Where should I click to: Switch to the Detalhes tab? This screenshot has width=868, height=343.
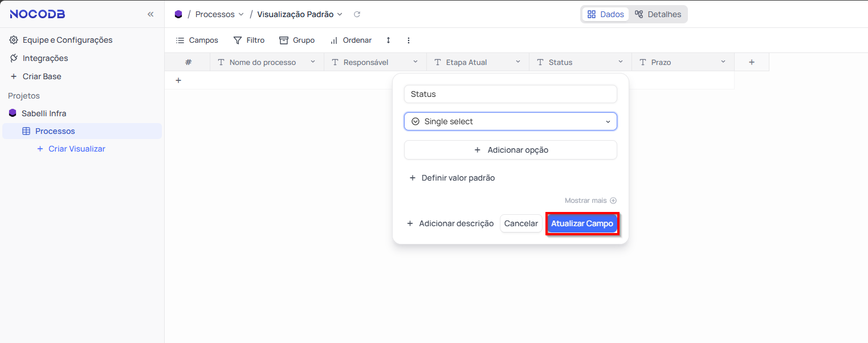658,14
